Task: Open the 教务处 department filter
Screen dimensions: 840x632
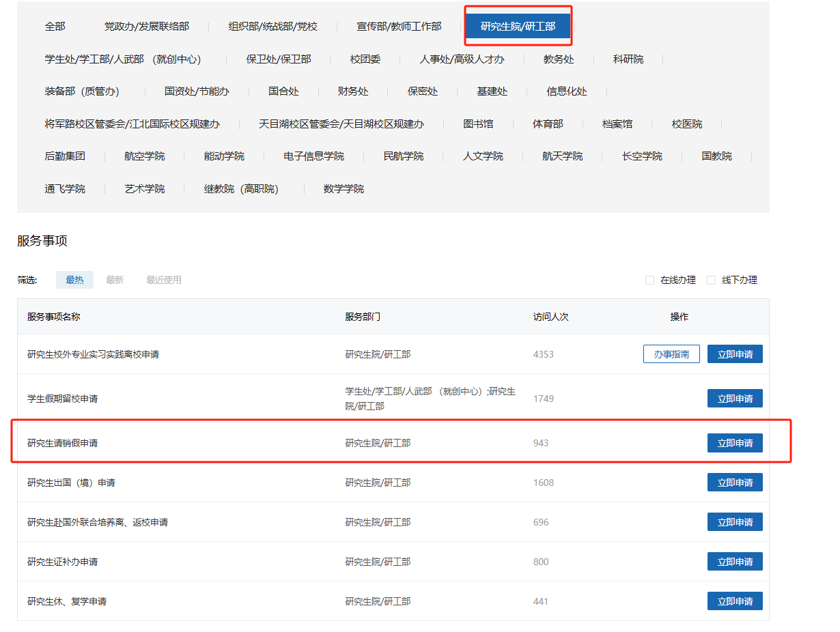Action: 559,59
